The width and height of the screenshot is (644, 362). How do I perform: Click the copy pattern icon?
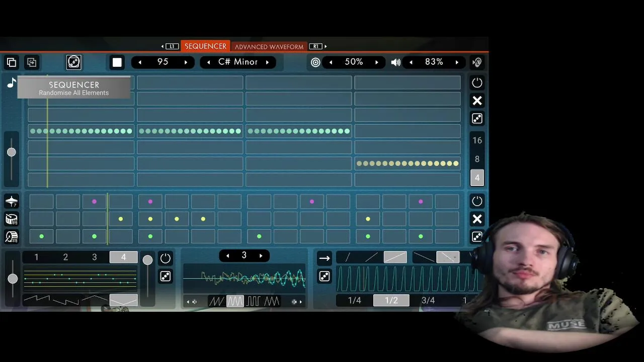(x=12, y=62)
